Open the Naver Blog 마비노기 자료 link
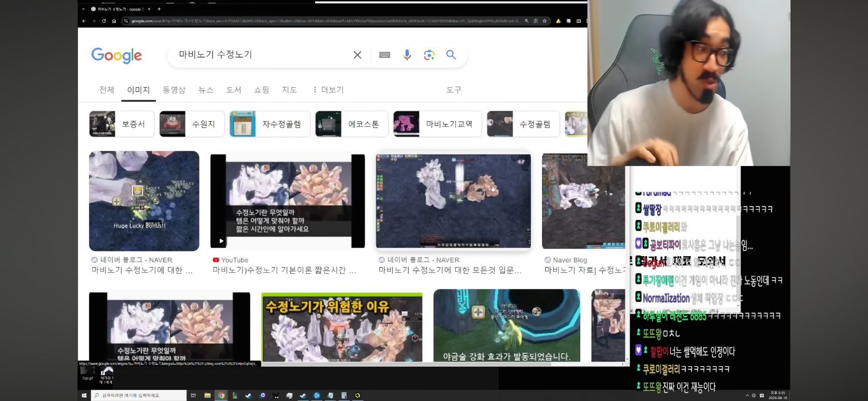The image size is (868, 401). click(585, 270)
